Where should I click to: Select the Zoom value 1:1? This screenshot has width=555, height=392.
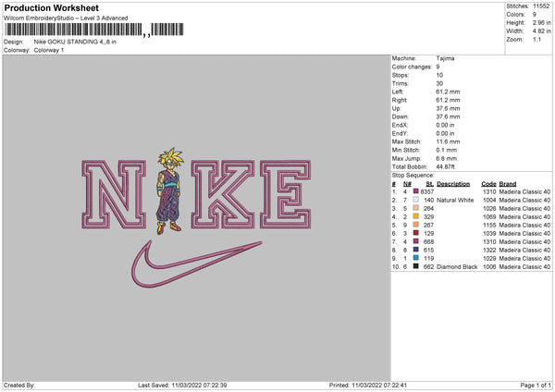click(x=536, y=39)
